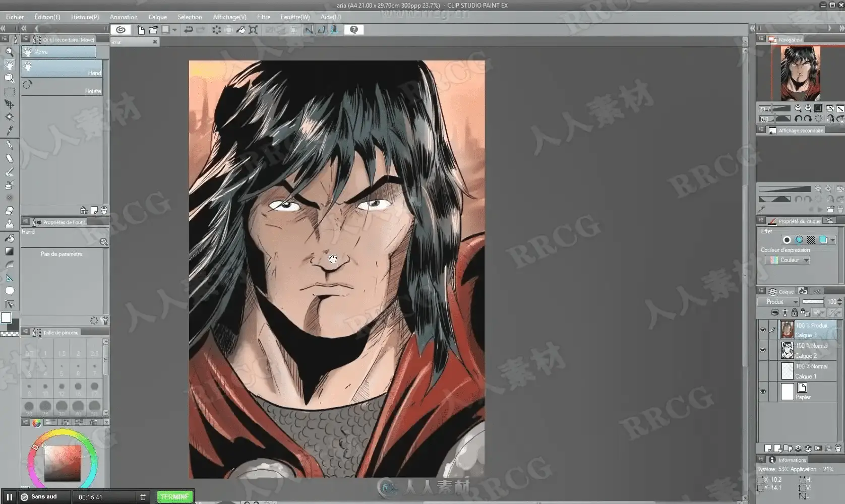This screenshot has width=845, height=504.
Task: Select the Ruler tool
Action: click(x=9, y=278)
